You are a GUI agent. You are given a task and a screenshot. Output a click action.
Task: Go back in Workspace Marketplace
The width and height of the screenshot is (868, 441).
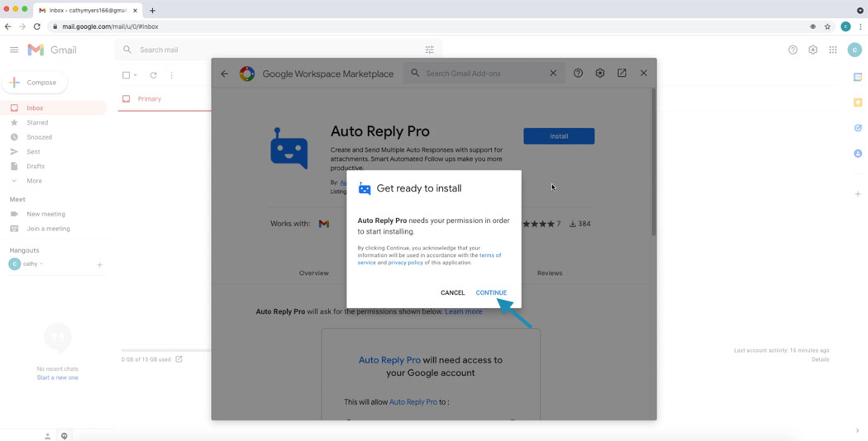(224, 73)
